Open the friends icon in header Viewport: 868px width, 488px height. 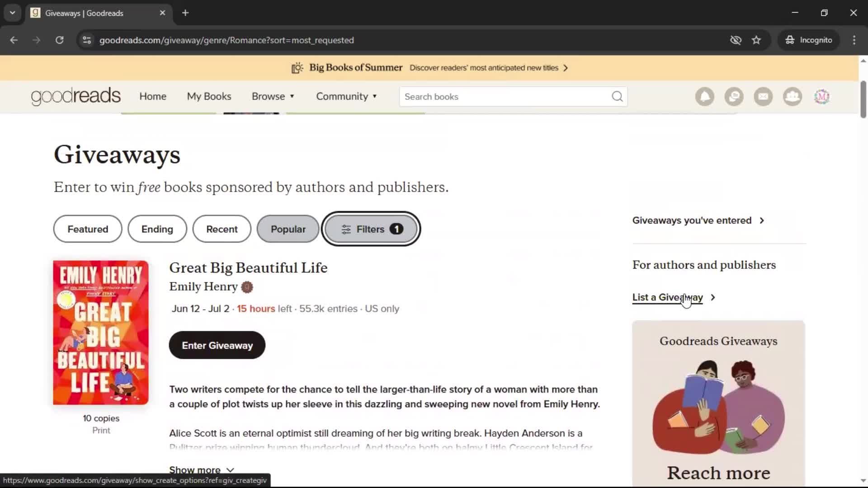coord(793,97)
